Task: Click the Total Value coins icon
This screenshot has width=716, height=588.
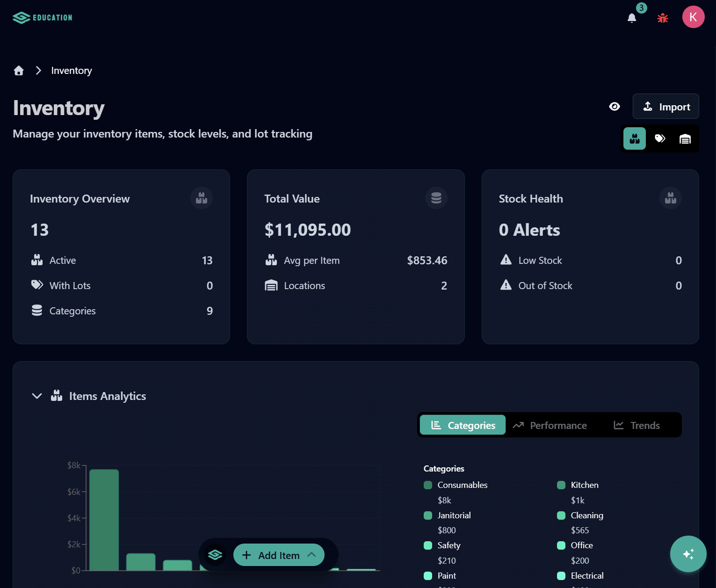Action: 436,198
